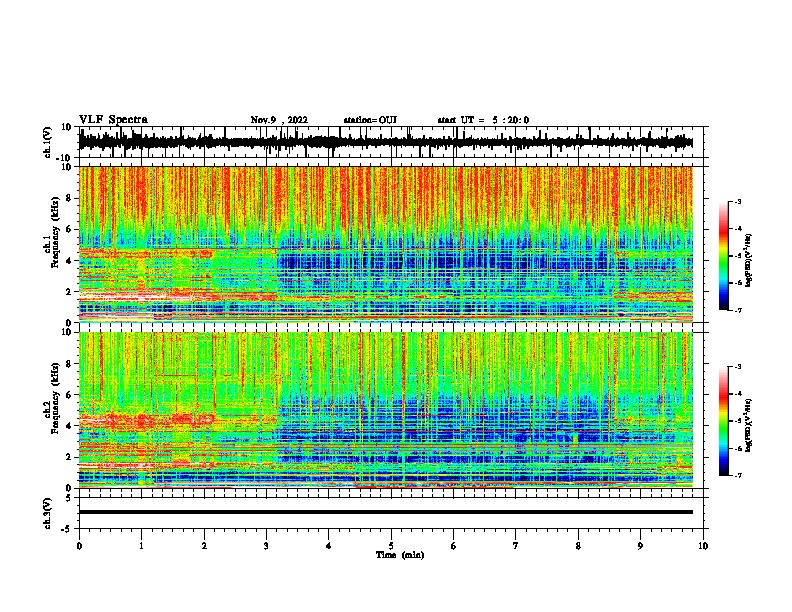Click the "station=OUJ" header label
Image resolution: width=792 pixels, height=612 pixels.
point(370,120)
